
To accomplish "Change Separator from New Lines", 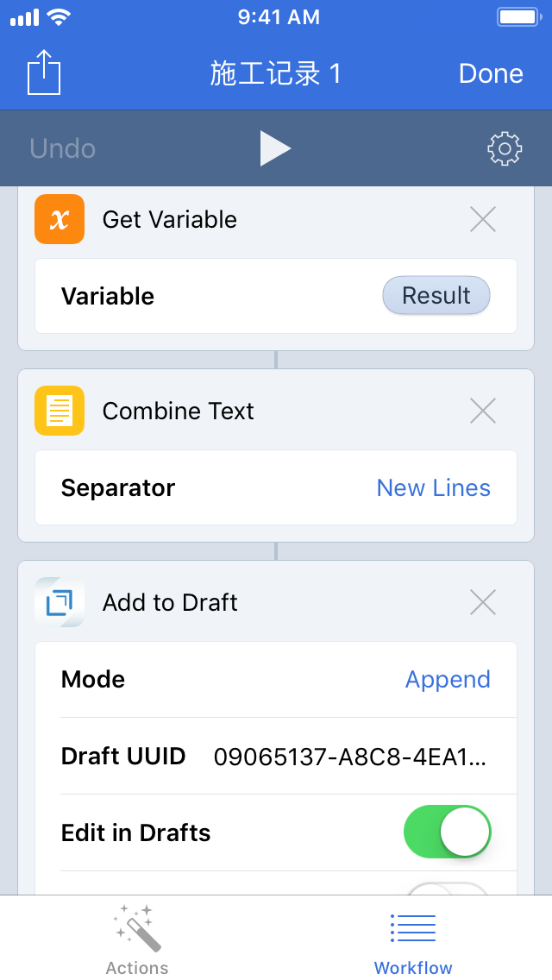I will point(433,488).
